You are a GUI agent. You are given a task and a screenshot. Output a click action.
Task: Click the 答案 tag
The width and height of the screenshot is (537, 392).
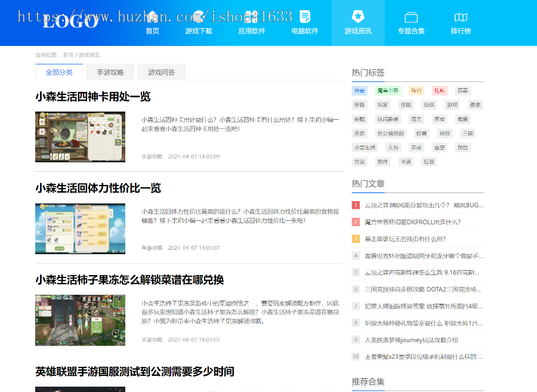(462, 91)
